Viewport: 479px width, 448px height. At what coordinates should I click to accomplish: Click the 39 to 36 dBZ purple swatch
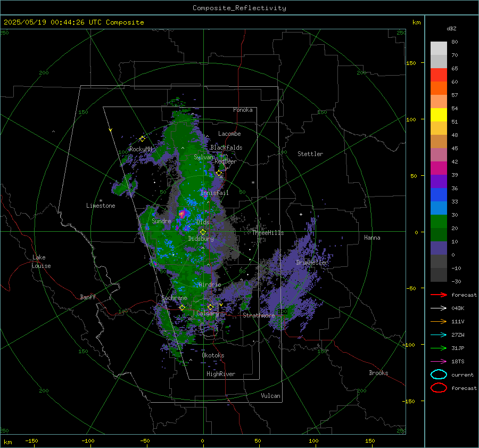point(439,182)
